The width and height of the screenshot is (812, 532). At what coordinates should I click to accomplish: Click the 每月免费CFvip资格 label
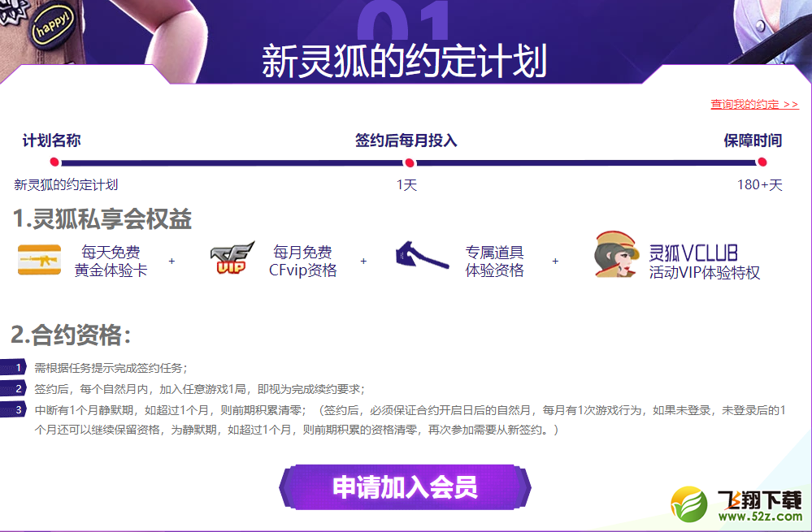coord(303,262)
